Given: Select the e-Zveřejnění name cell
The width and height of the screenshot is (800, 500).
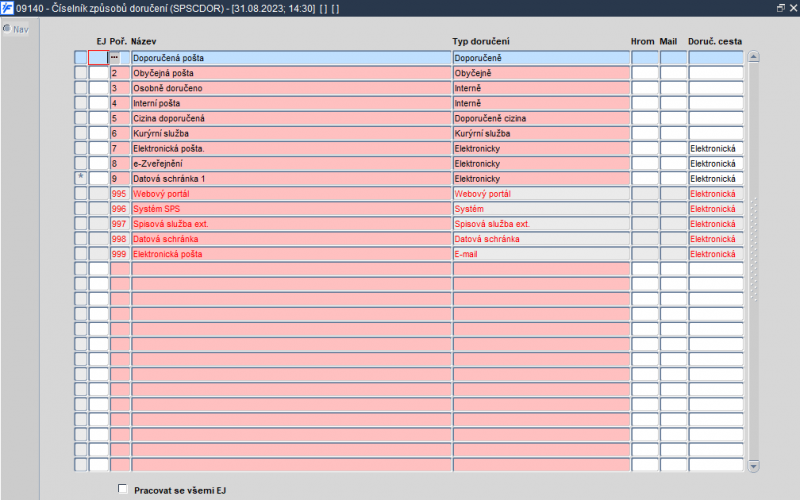Looking at the screenshot, I should 291,163.
